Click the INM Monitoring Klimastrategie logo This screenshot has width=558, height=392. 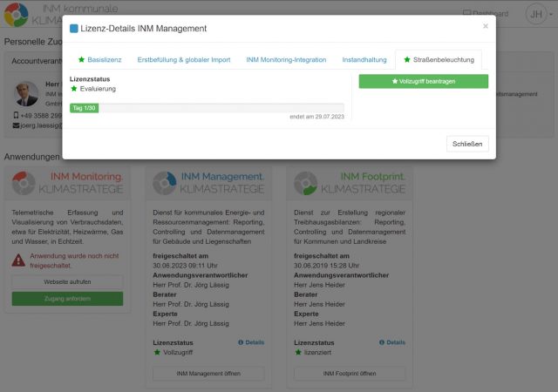click(x=67, y=182)
